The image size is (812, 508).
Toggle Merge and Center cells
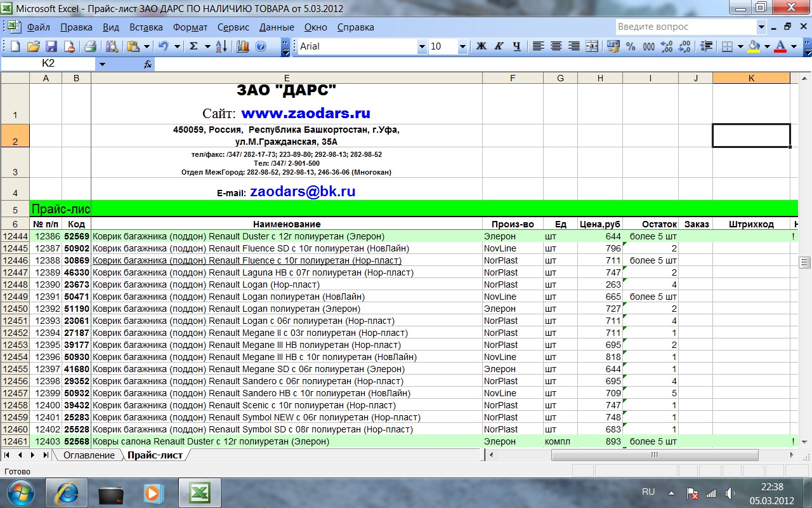click(x=591, y=46)
